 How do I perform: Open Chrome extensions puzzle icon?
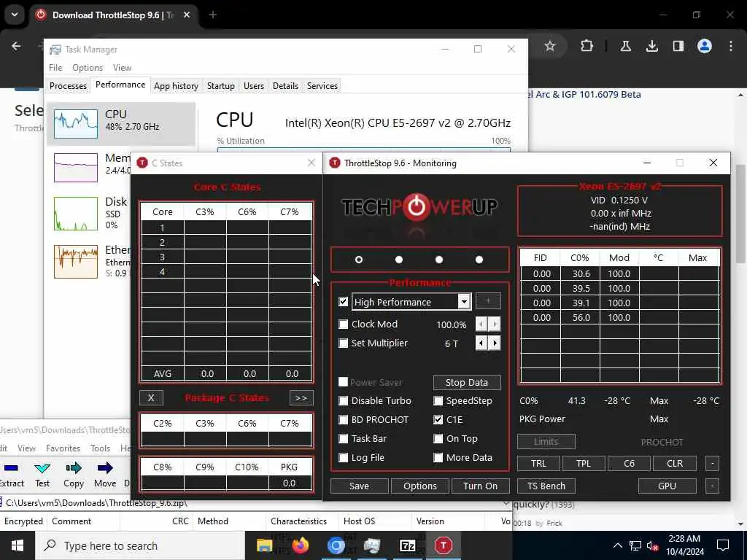coord(587,46)
